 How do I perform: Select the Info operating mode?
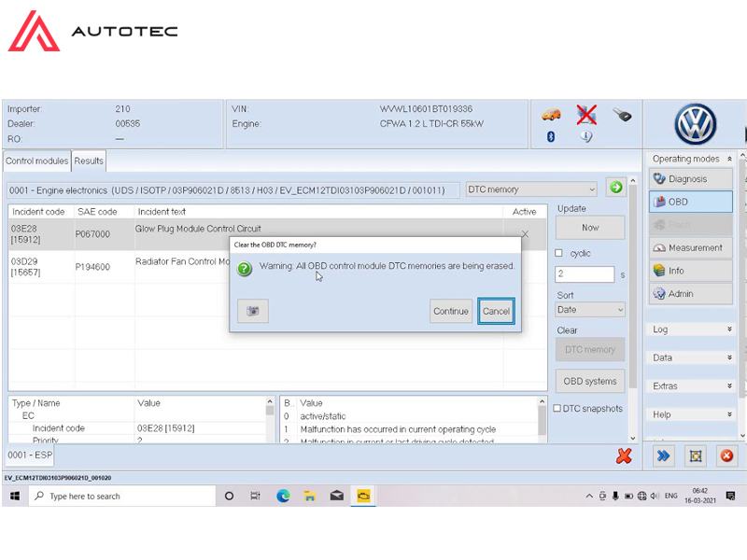click(x=691, y=271)
